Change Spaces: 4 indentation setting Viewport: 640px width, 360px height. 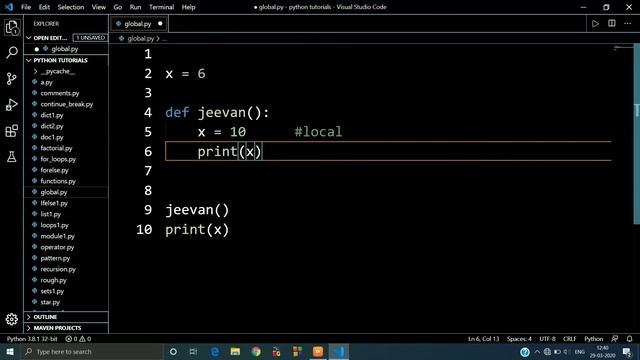(x=519, y=339)
